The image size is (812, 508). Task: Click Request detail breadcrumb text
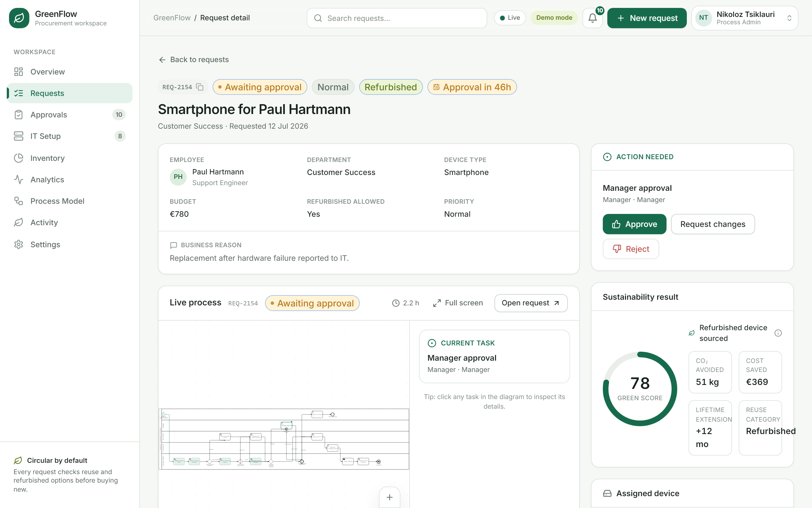pos(225,18)
